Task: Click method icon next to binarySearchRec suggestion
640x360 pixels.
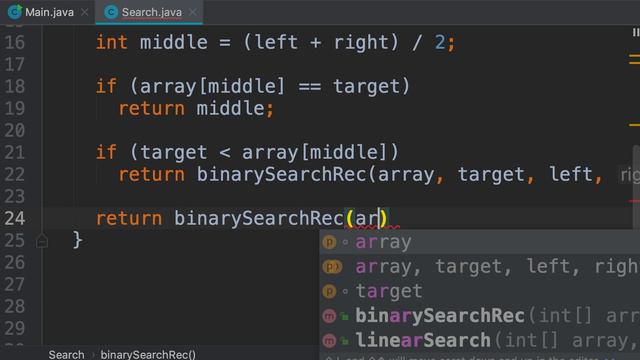Action: point(329,316)
